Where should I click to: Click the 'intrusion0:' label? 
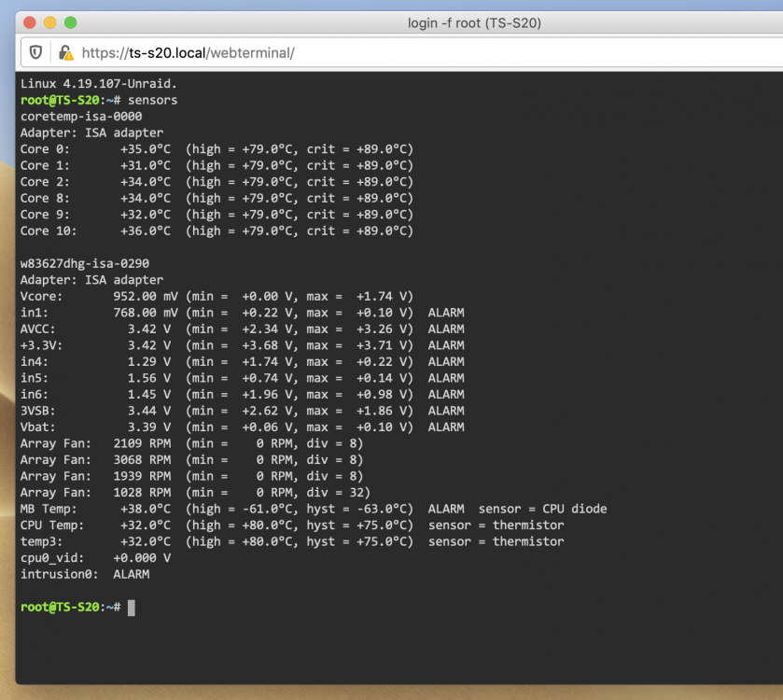60,574
